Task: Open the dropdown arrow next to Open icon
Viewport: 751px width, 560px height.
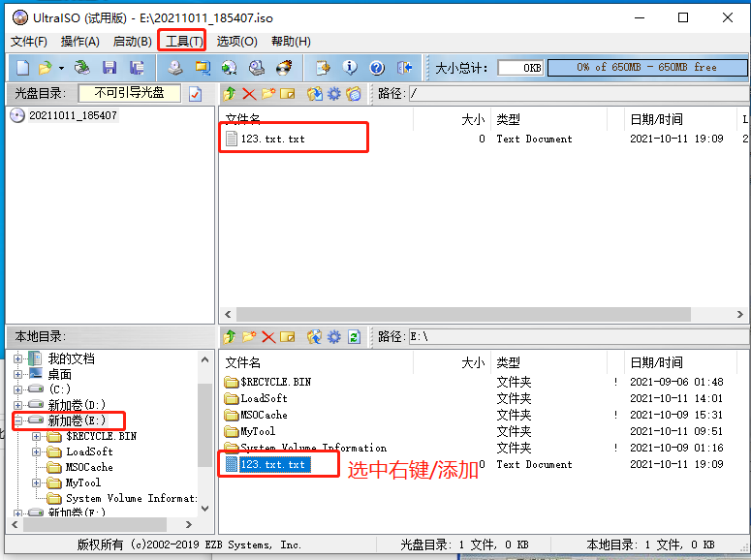Action: coord(61,68)
